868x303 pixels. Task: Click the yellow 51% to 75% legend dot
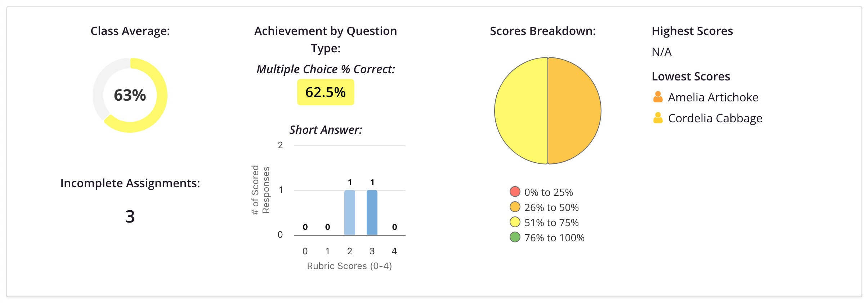click(x=515, y=222)
